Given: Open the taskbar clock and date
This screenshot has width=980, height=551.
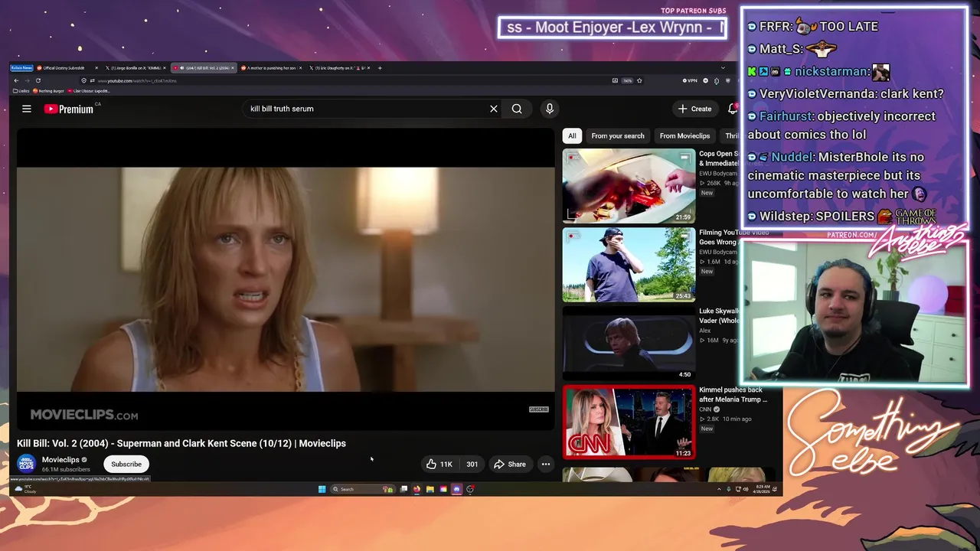Looking at the screenshot, I should coord(763,489).
